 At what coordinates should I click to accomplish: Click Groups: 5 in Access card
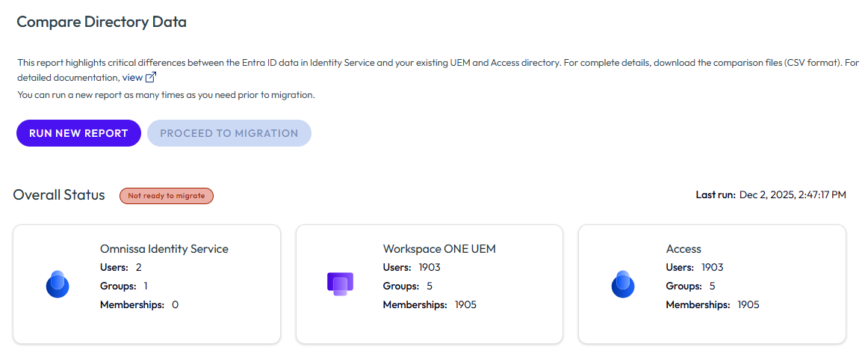point(691,286)
